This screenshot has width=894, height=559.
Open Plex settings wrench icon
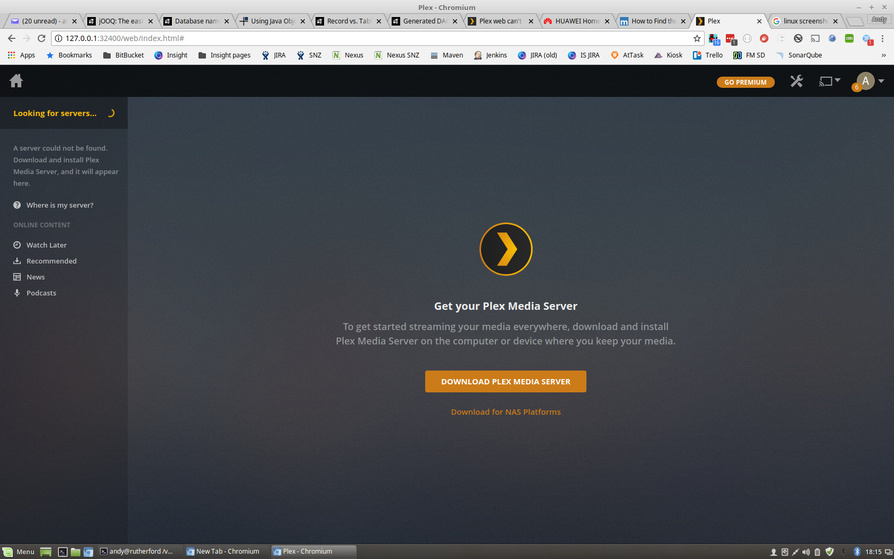[x=797, y=81]
